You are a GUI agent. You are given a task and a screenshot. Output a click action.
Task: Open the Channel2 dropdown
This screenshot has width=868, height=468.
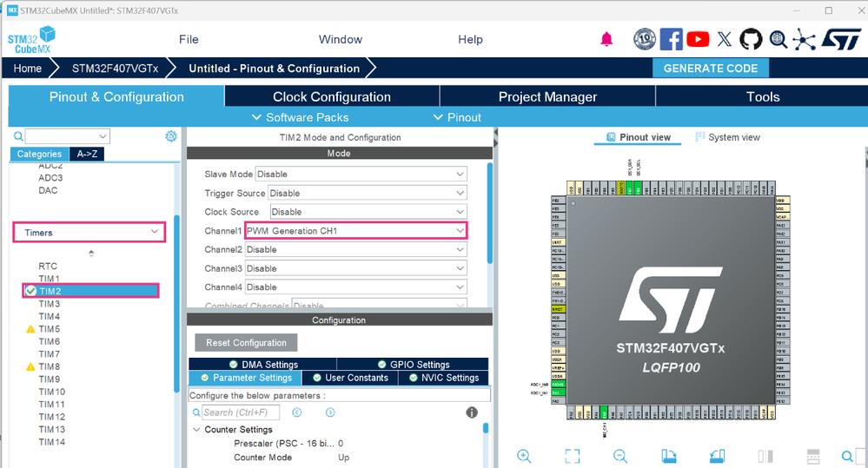pyautogui.click(x=356, y=249)
